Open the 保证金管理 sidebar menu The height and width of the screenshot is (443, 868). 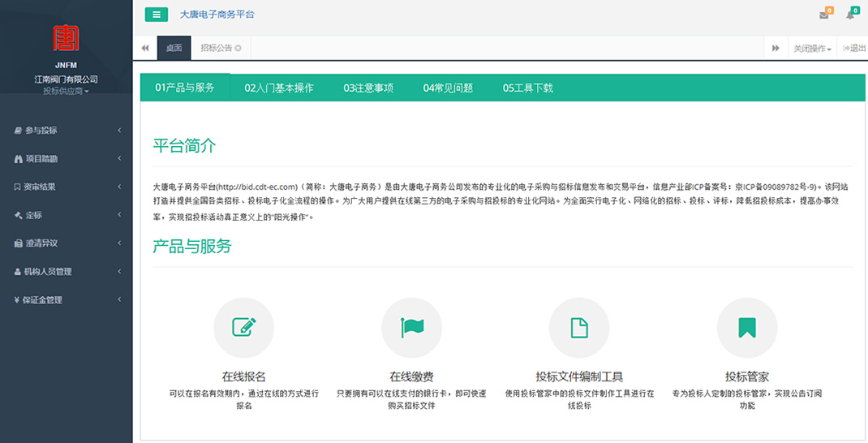point(67,300)
